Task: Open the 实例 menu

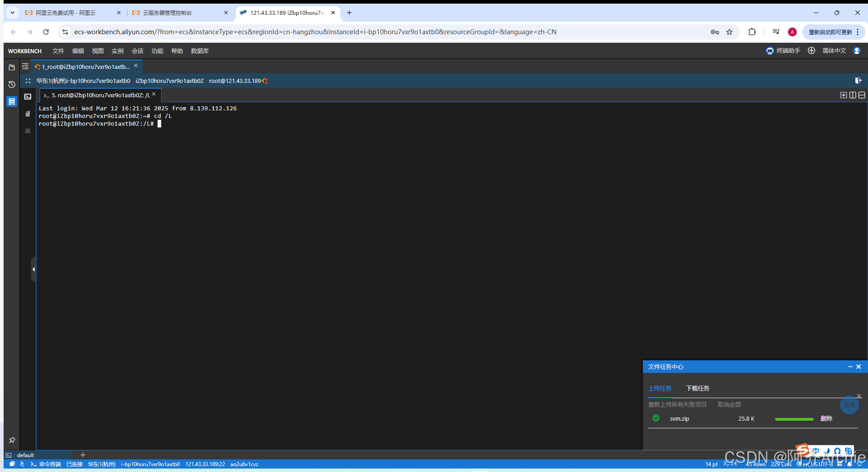Action: 118,51
